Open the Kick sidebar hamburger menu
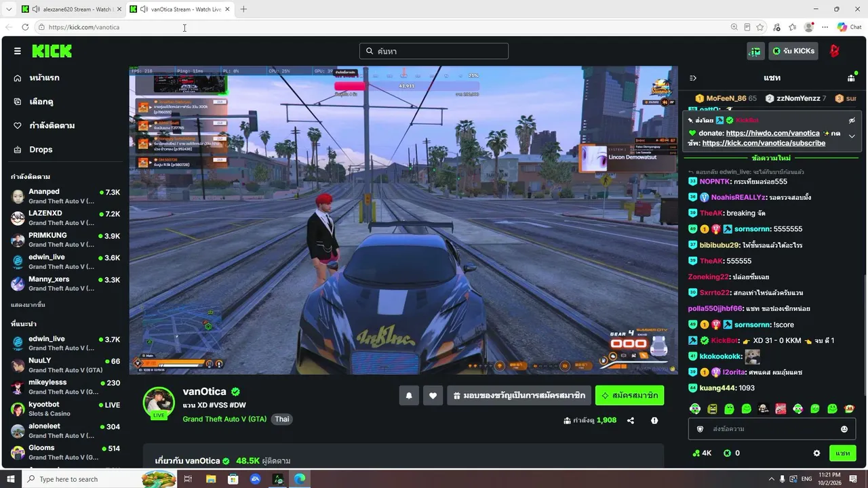Viewport: 868px width, 488px height. [18, 51]
